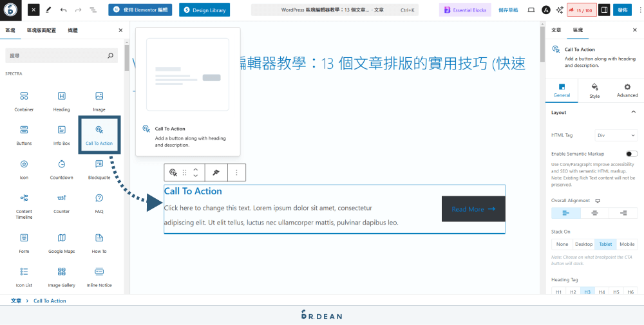Close the block inserter via X toggle
Screen dimensions: 644x325
(33, 10)
